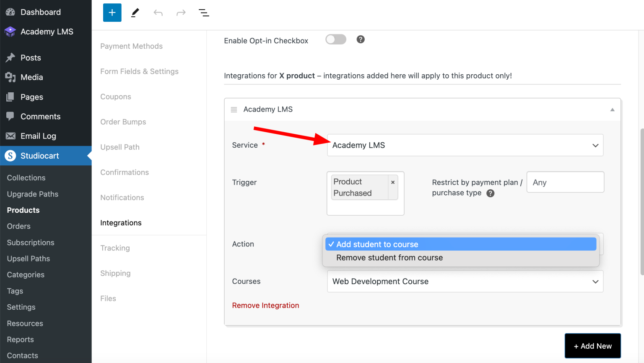Open the Notifications tab
The image size is (644, 363).
point(122,197)
